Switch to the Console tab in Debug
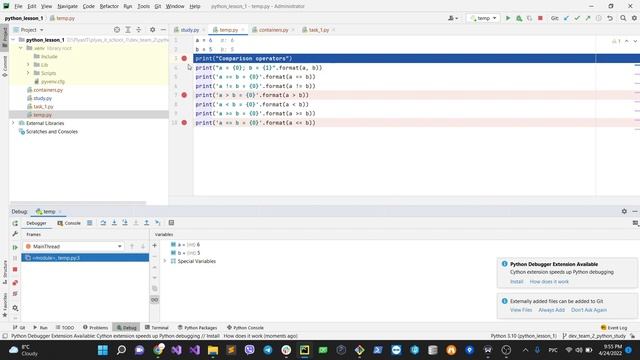640x360 pixels. 69,223
